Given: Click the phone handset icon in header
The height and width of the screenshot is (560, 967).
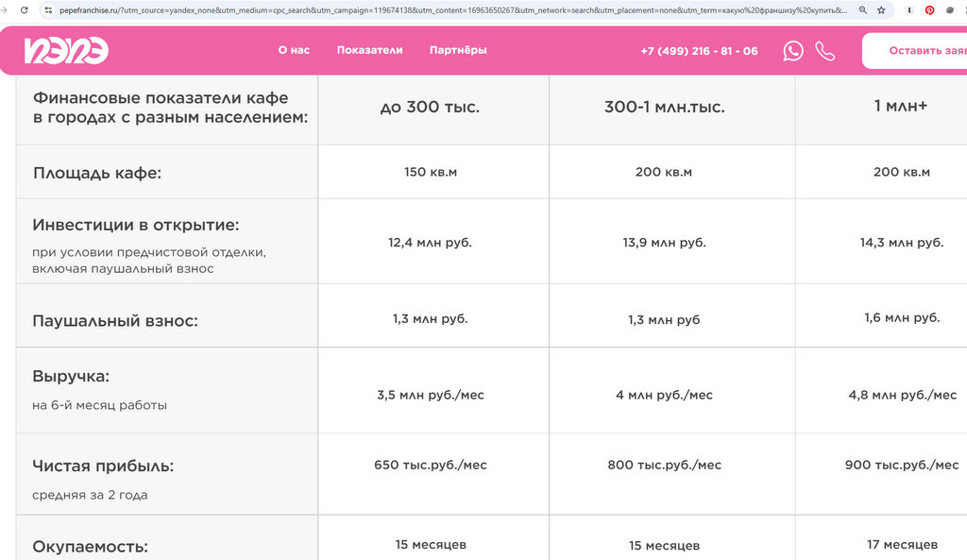Looking at the screenshot, I should click(x=825, y=51).
